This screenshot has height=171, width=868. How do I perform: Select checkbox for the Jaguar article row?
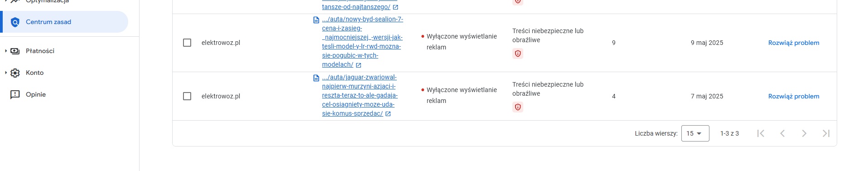187,96
